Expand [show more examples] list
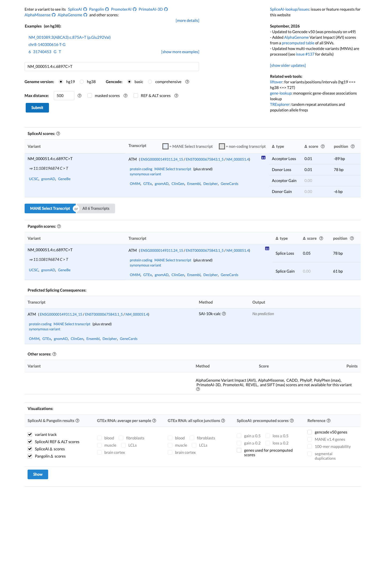Image resolution: width=389 pixels, height=588 pixels. click(x=180, y=52)
